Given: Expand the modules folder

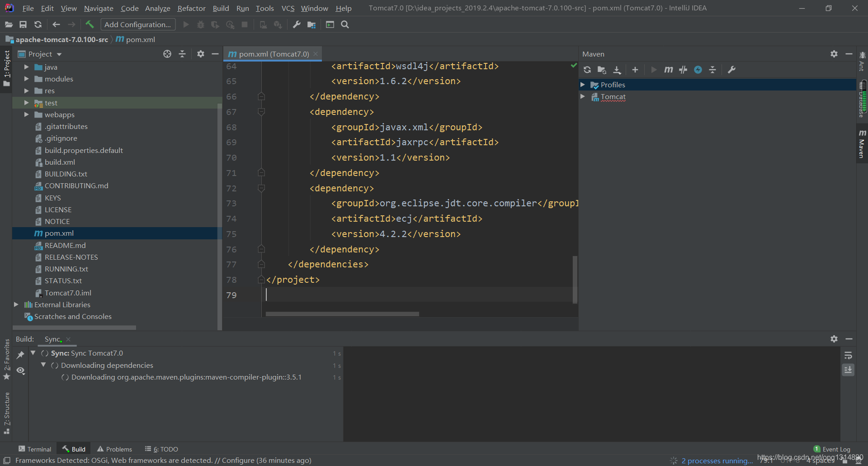Looking at the screenshot, I should coord(26,79).
